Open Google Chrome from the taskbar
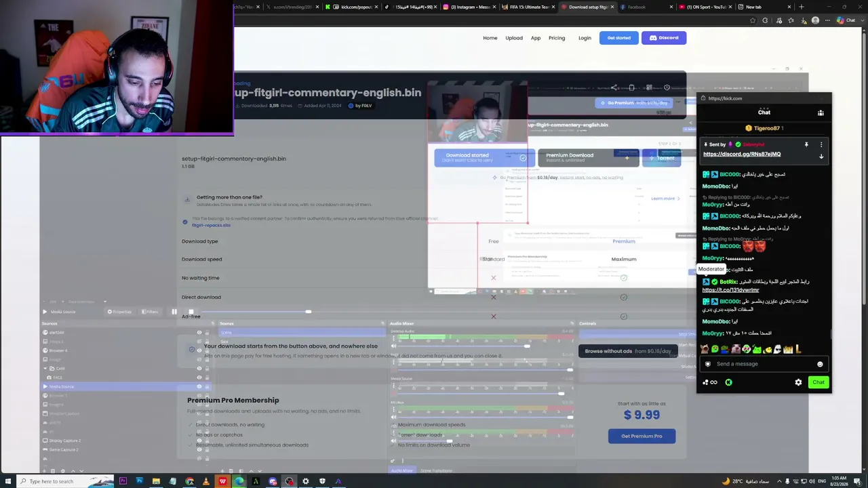This screenshot has width=868, height=488. (189, 481)
